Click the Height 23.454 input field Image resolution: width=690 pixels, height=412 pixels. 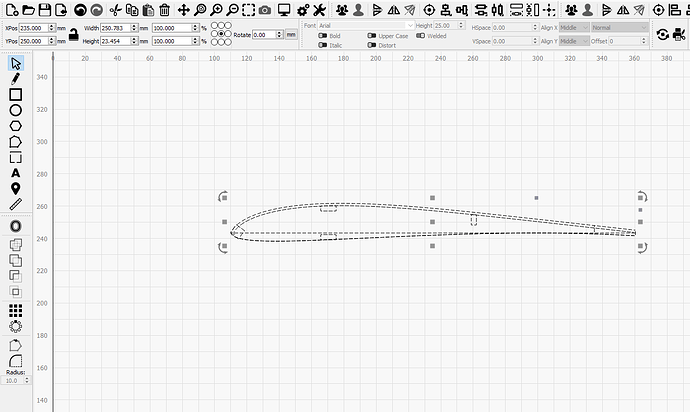pyautogui.click(x=116, y=41)
